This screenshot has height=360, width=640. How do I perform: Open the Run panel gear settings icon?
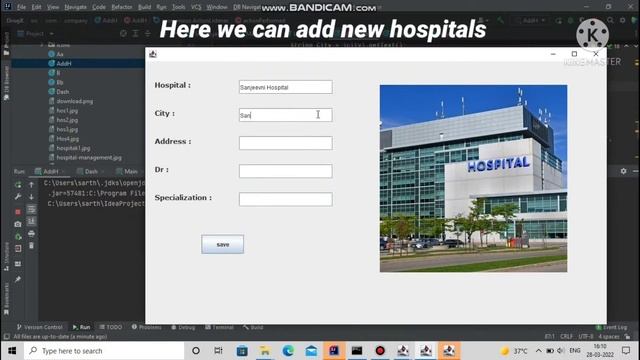coord(623,171)
